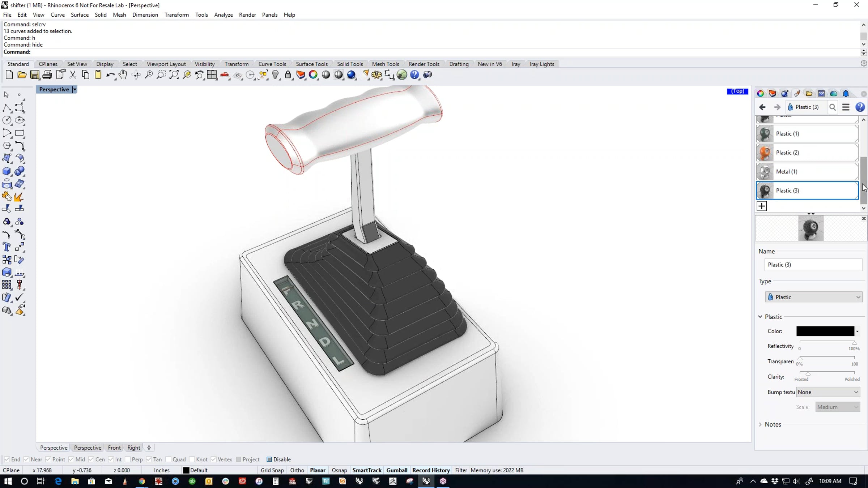868x488 pixels.
Task: Enable the Quad osnap checkbox
Action: (168, 459)
